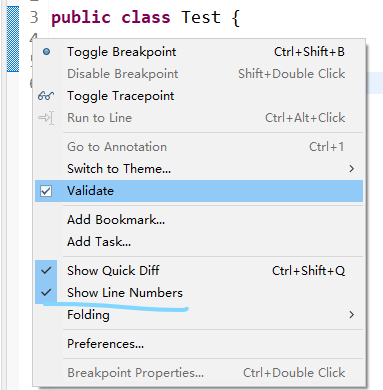
Task: Click the Toggle Tracepoint glasses icon
Action: 46,96
